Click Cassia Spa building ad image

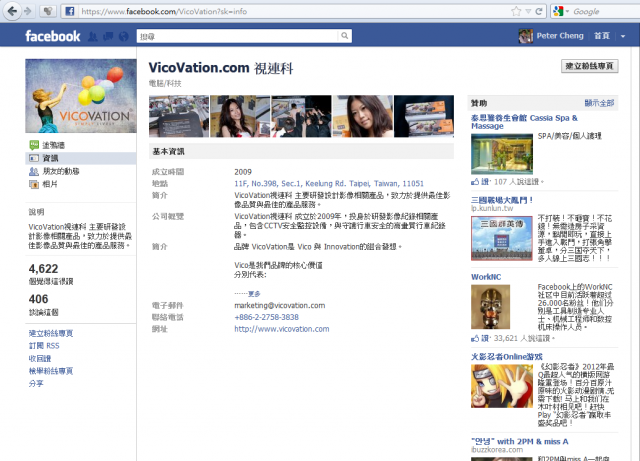(x=502, y=154)
